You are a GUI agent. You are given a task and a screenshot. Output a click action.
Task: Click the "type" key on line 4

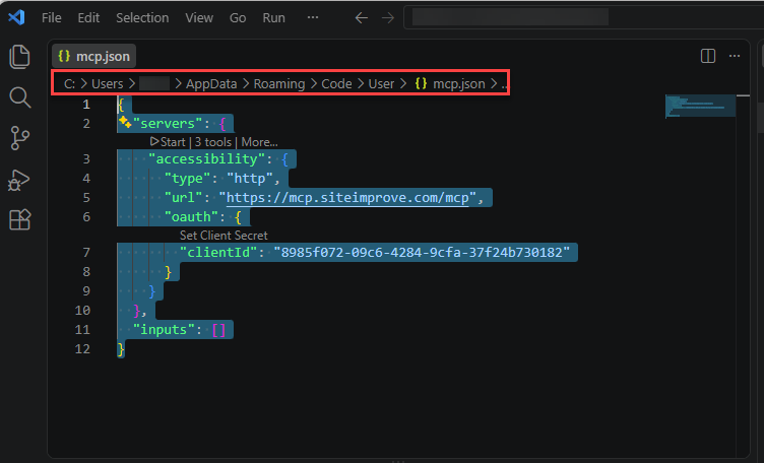pyautogui.click(x=187, y=178)
